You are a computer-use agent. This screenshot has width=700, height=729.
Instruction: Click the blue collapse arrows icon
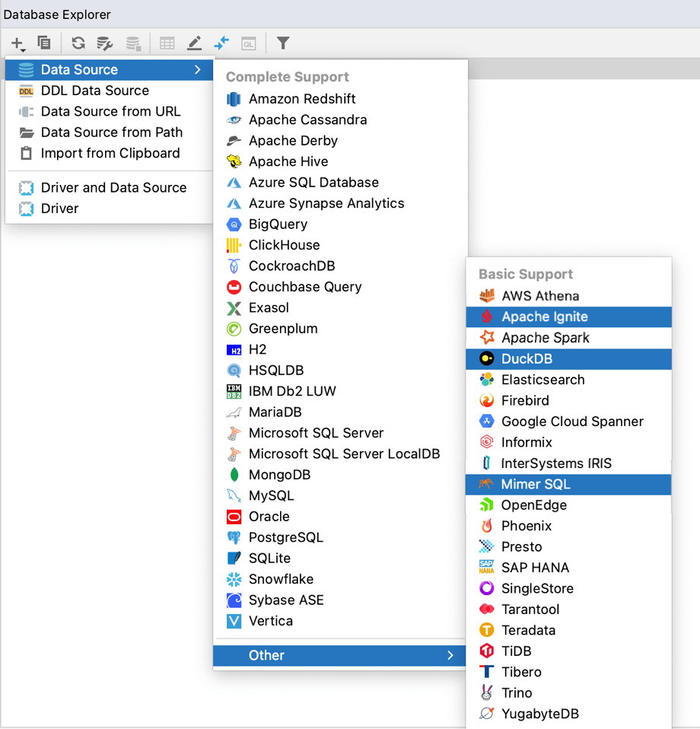click(x=221, y=43)
